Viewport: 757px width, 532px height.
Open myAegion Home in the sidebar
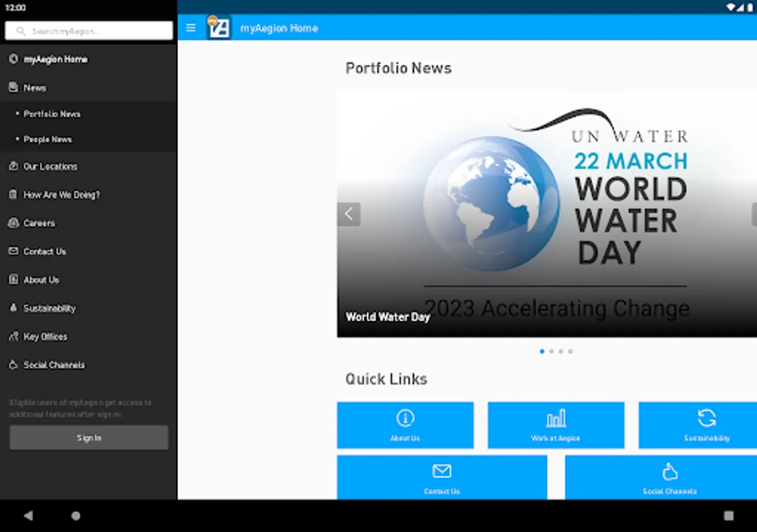89,59
